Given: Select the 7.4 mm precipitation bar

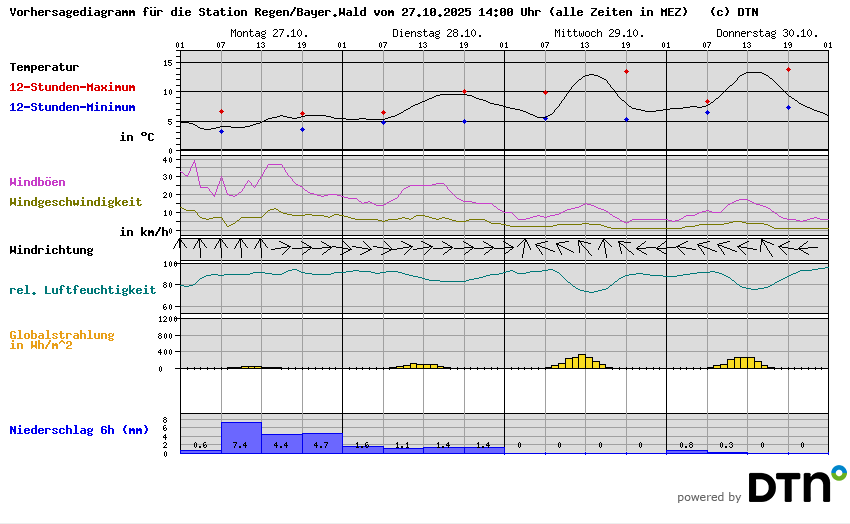Looking at the screenshot, I should point(241,437).
